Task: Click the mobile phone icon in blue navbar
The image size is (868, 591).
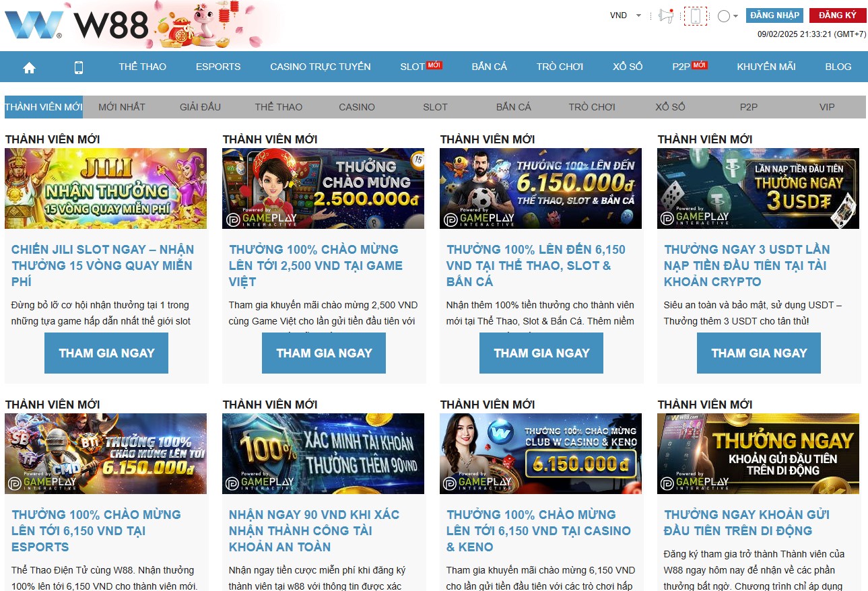Action: click(79, 67)
